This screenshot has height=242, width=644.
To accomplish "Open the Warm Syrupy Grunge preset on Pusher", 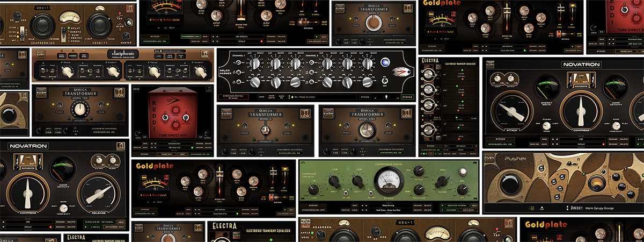I will [599, 208].
